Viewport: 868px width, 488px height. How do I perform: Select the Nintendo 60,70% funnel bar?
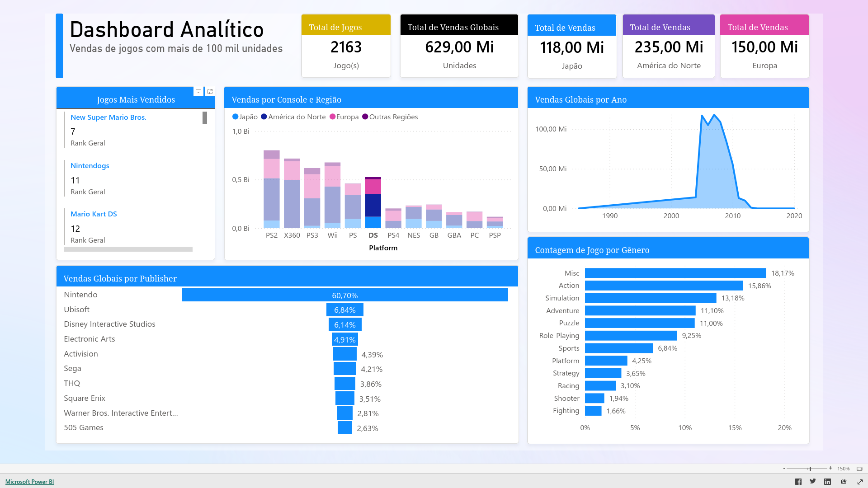345,295
